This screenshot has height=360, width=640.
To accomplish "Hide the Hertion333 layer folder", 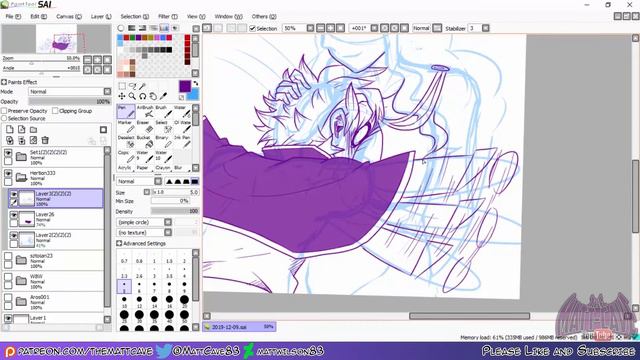I will tap(8, 173).
